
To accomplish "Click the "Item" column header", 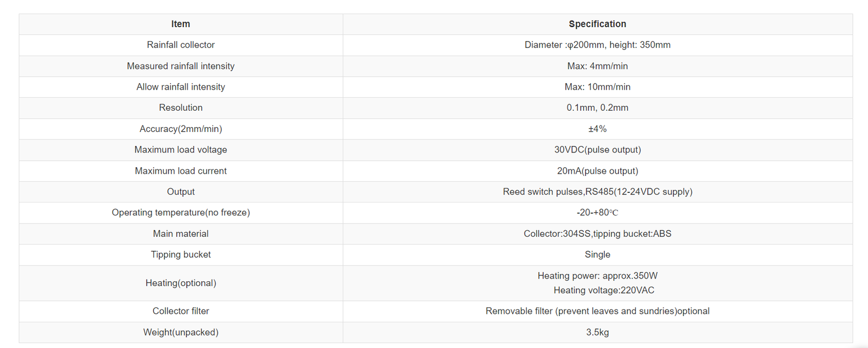I will pos(181,24).
